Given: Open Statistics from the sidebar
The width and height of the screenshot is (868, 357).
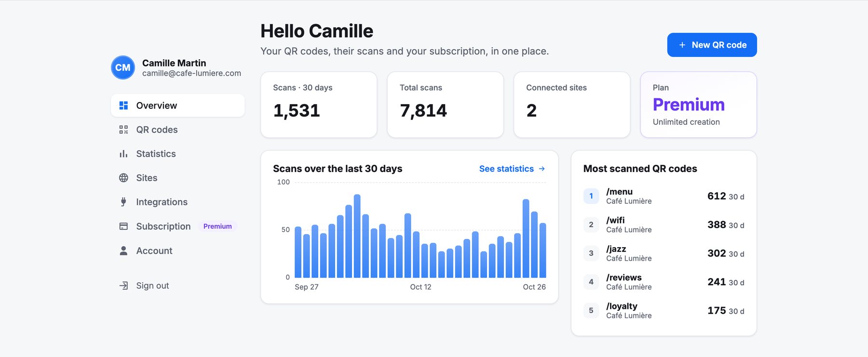Looking at the screenshot, I should tap(177, 154).
